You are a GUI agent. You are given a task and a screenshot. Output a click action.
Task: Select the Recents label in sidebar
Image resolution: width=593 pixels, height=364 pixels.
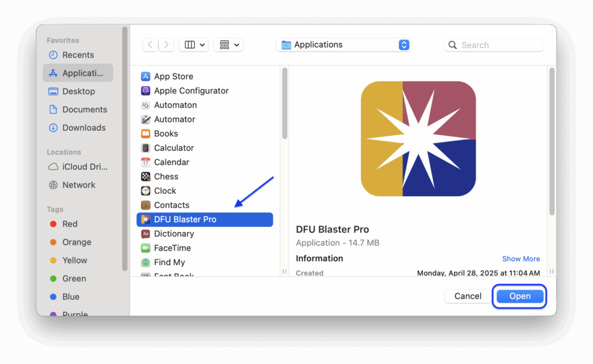(78, 55)
